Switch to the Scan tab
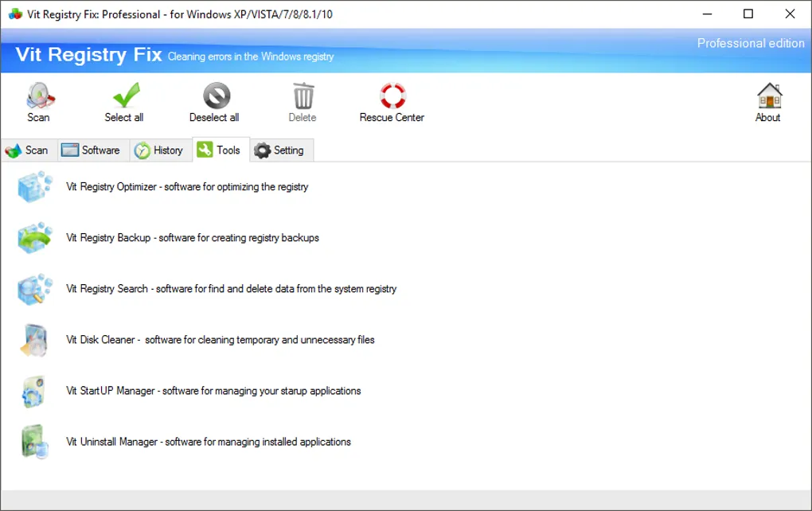Viewport: 812px width, 511px height. [29, 150]
